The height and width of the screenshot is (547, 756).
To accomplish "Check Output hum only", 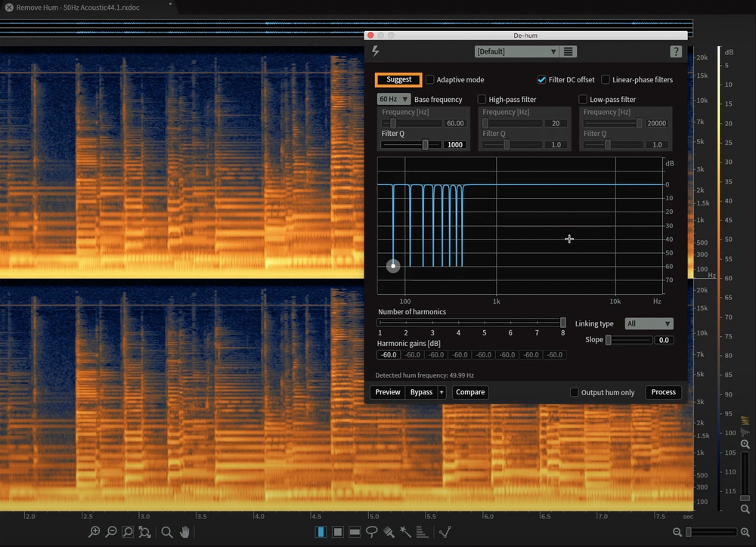I will [x=575, y=392].
